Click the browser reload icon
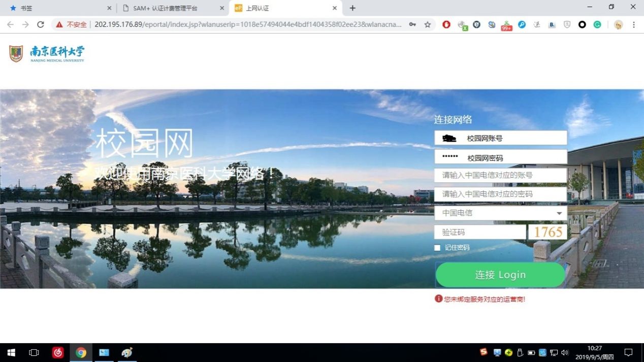 point(41,24)
